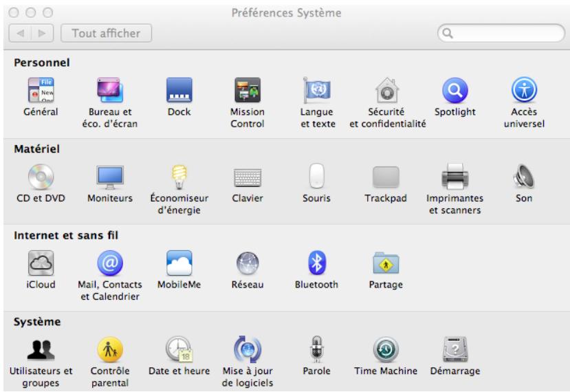The width and height of the screenshot is (570, 392).
Task: Click the minimize window button
Action: pyautogui.click(x=31, y=13)
